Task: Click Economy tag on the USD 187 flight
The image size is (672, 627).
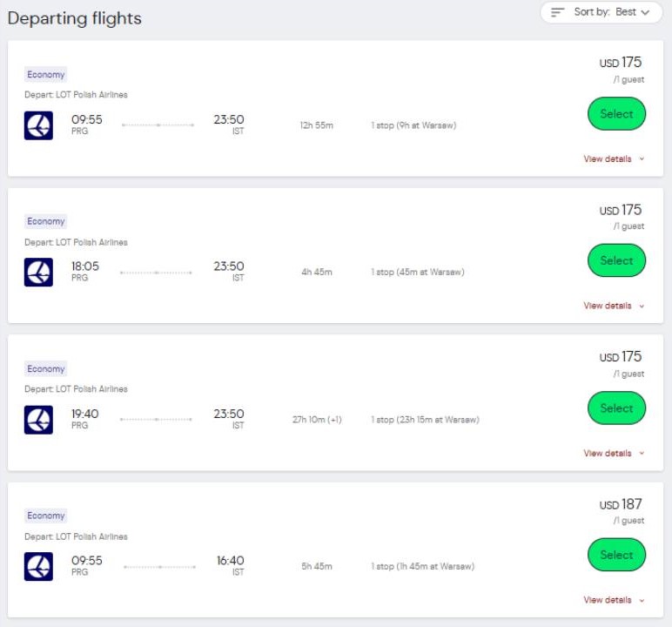Action: click(x=46, y=516)
